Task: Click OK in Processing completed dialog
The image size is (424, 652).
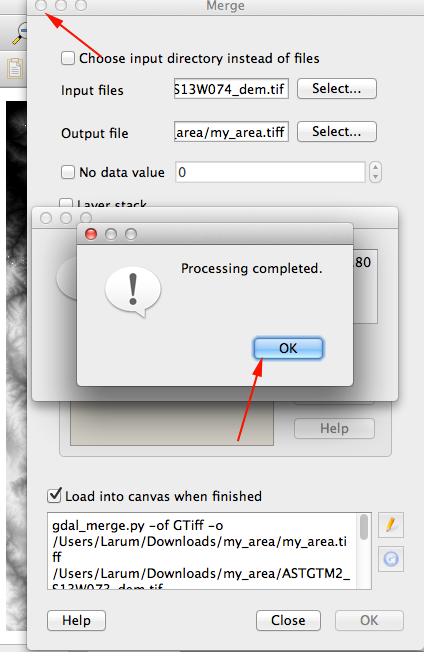Action: [x=288, y=348]
